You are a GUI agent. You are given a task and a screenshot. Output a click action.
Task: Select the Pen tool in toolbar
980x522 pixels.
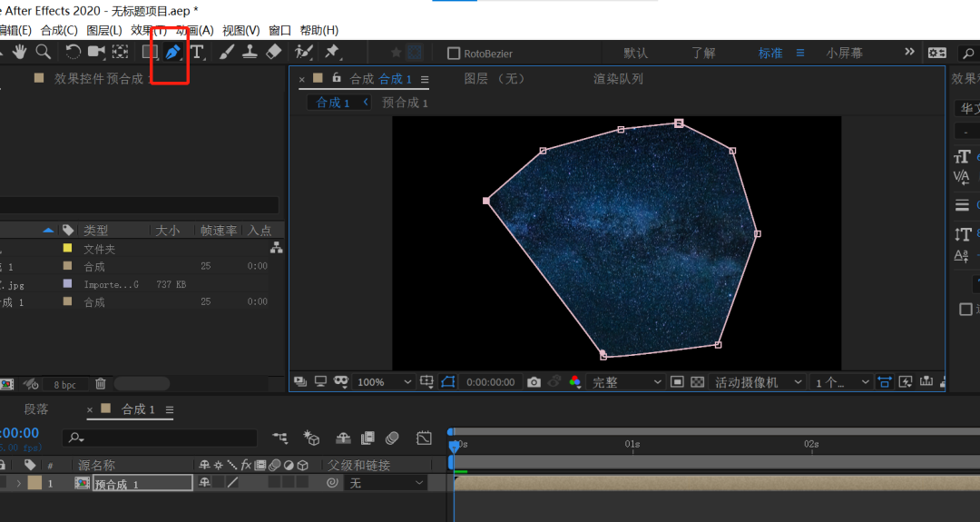[x=172, y=53]
